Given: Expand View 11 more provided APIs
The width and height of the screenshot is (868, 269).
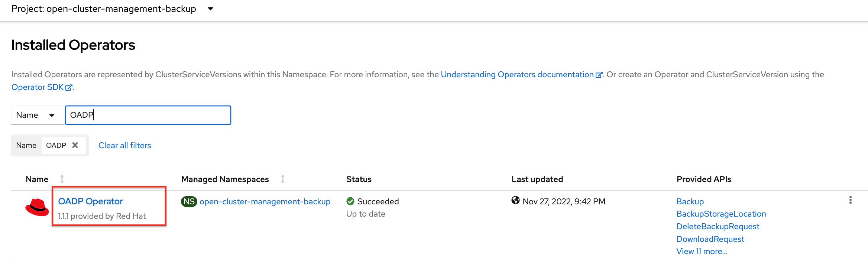Looking at the screenshot, I should 702,252.
